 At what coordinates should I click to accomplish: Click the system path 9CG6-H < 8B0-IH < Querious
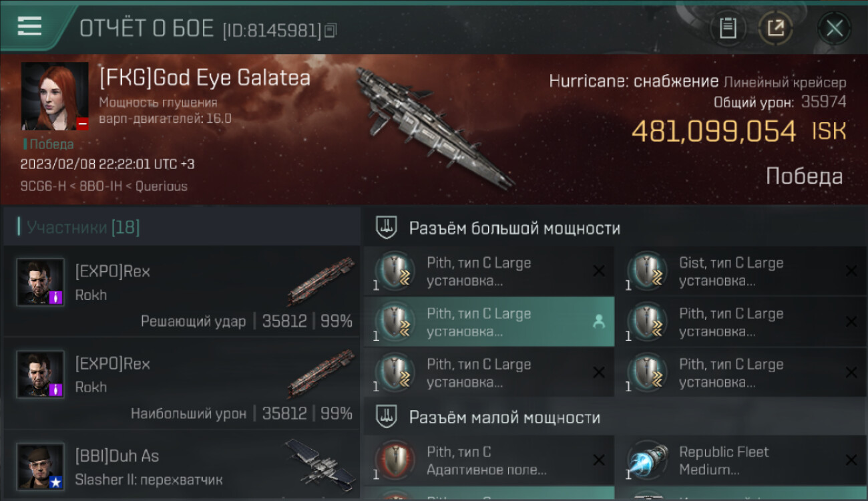click(104, 186)
